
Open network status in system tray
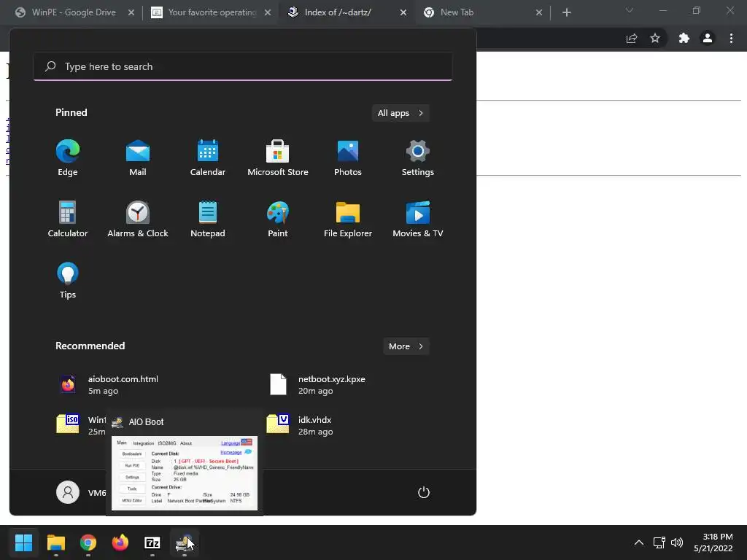659,542
